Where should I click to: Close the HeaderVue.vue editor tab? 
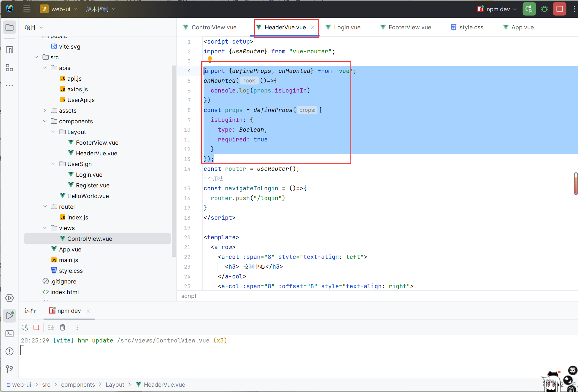pos(313,27)
